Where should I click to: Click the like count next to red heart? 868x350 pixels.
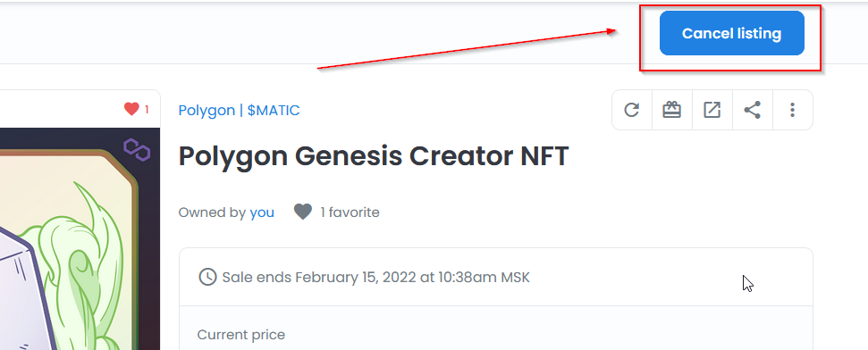click(147, 110)
